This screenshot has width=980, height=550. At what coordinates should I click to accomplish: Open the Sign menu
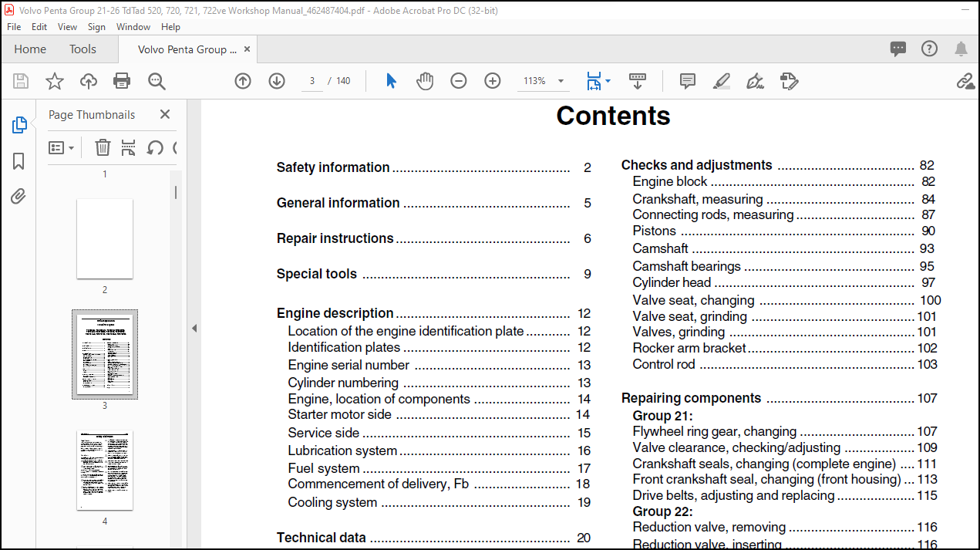(96, 26)
